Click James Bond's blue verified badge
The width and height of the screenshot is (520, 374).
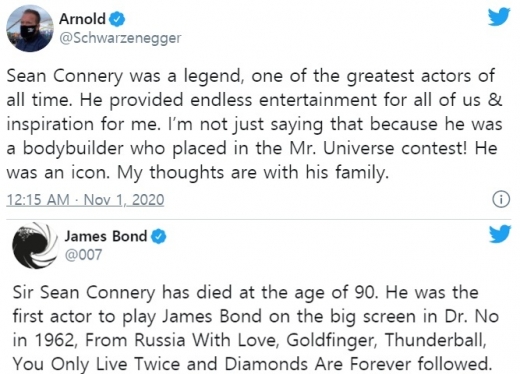click(x=159, y=236)
